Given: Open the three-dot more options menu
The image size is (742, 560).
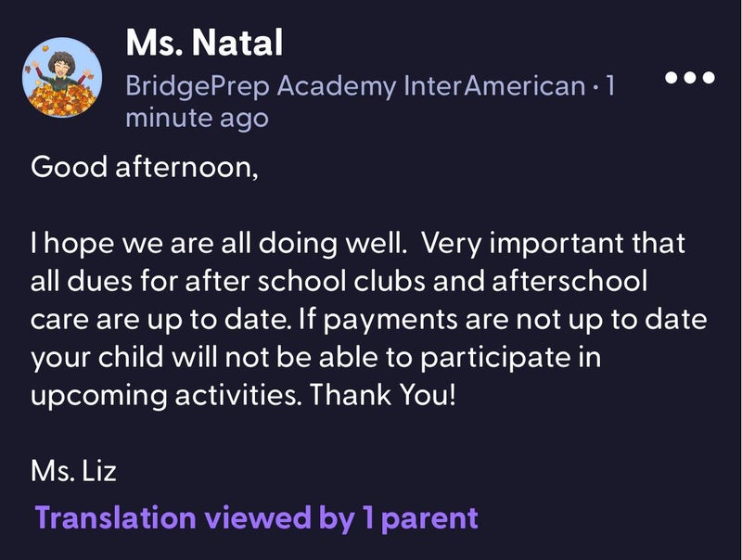Looking at the screenshot, I should point(691,78).
